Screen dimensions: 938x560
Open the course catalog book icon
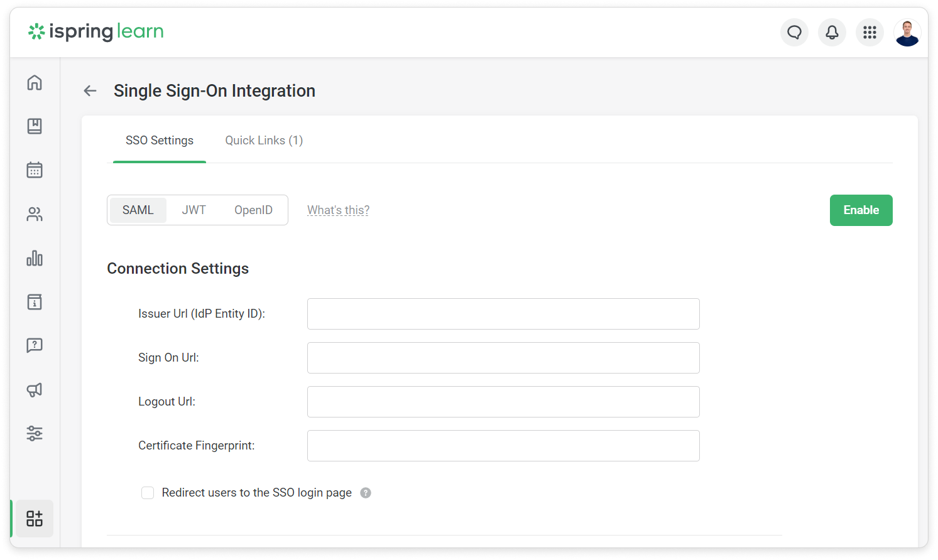click(x=35, y=126)
